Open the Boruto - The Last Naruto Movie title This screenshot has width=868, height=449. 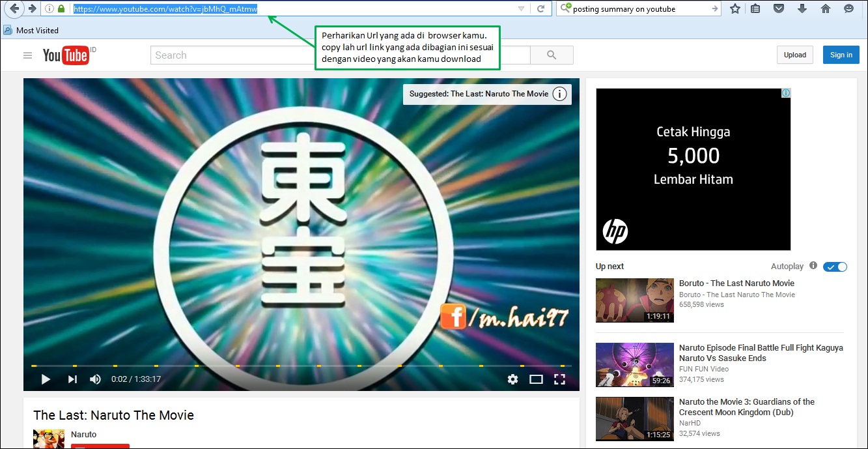[736, 283]
